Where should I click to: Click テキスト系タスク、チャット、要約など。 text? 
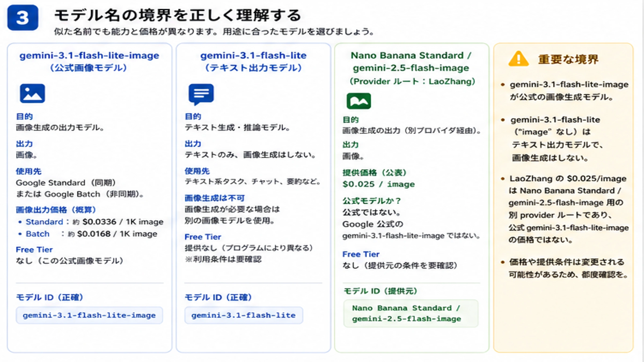pyautogui.click(x=253, y=182)
